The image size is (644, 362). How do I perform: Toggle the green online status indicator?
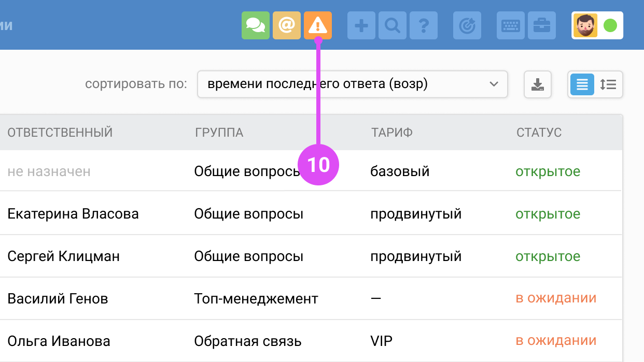610,25
